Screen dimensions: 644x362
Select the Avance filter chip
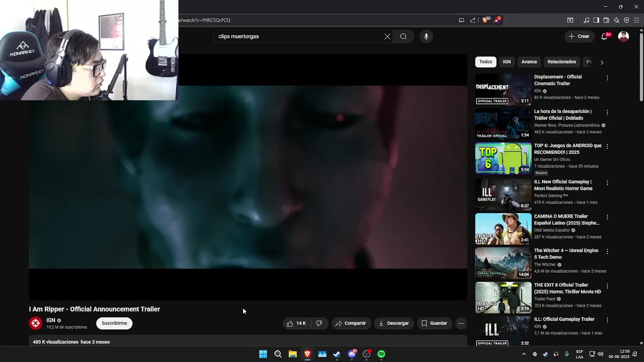[529, 62]
